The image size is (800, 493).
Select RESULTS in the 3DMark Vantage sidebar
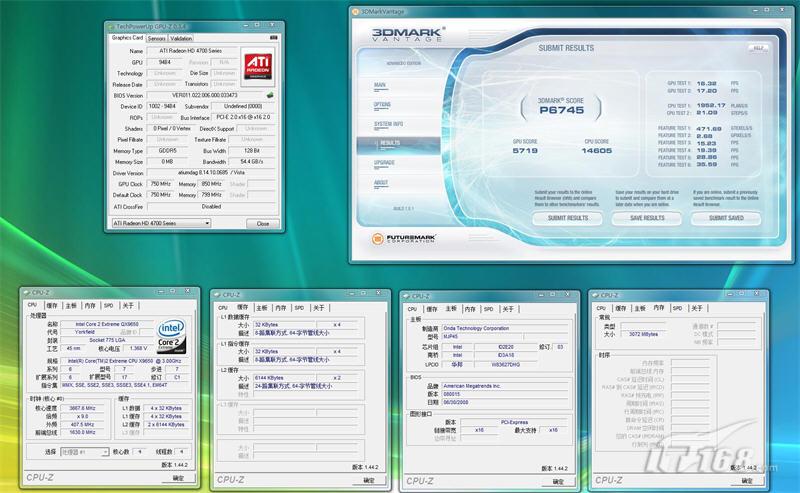[x=398, y=144]
